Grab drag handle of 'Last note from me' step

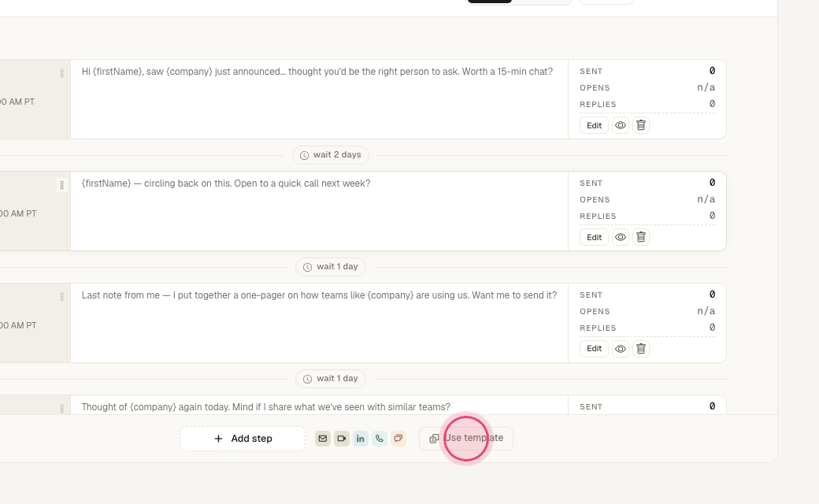tap(61, 297)
